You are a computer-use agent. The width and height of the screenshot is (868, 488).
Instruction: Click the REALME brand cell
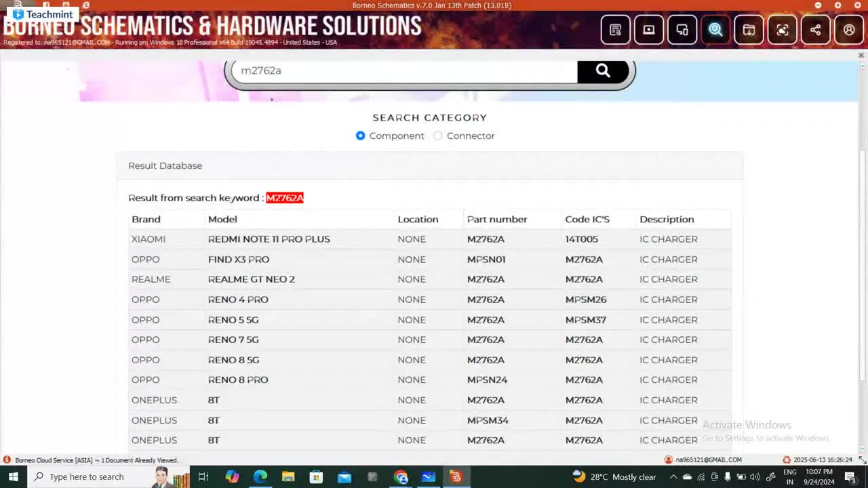pyautogui.click(x=151, y=279)
